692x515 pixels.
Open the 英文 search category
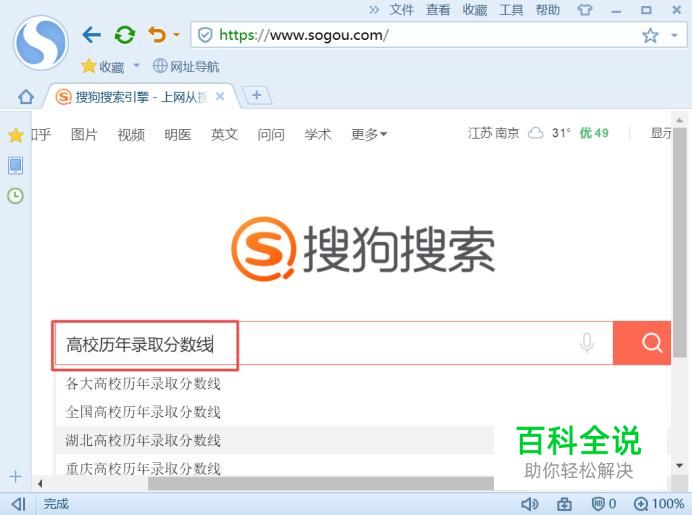pos(225,134)
